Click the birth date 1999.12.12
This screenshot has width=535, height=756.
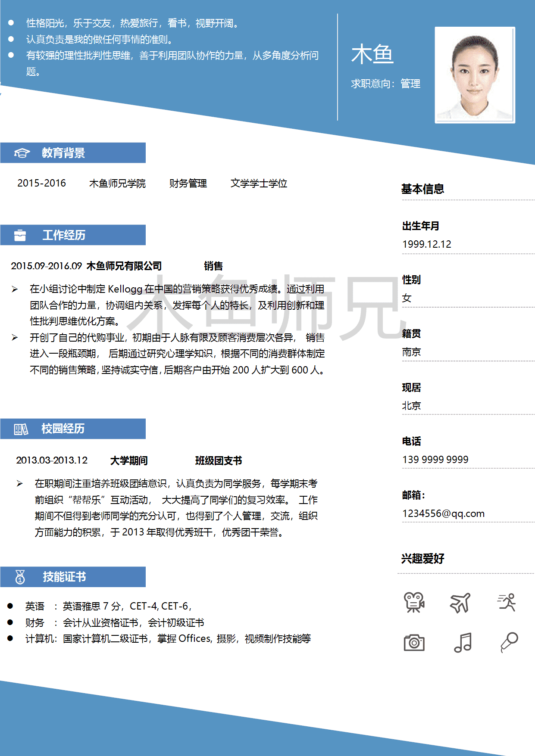pyautogui.click(x=426, y=244)
